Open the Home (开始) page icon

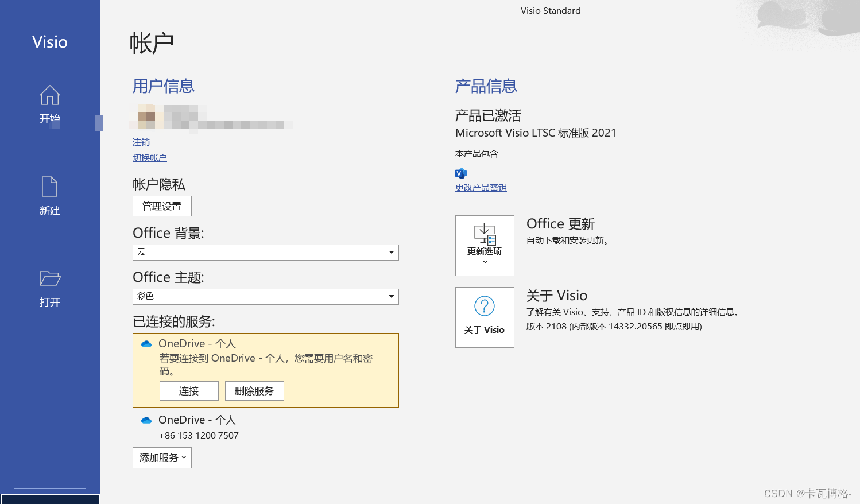(x=50, y=95)
